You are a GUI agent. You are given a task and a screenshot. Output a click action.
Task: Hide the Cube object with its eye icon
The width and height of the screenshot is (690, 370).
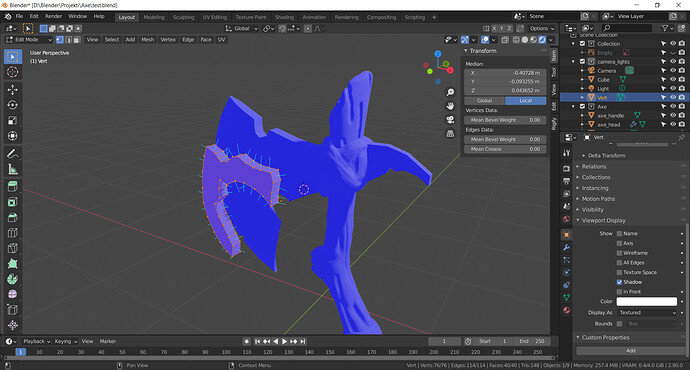pos(672,80)
